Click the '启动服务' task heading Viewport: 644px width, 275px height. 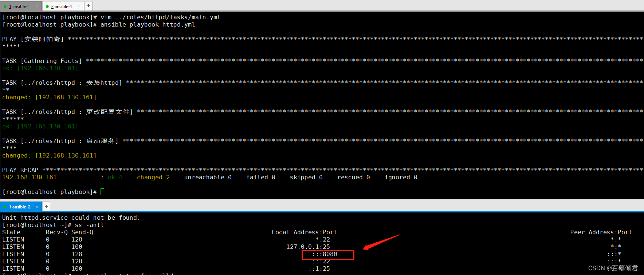pyautogui.click(x=60, y=141)
